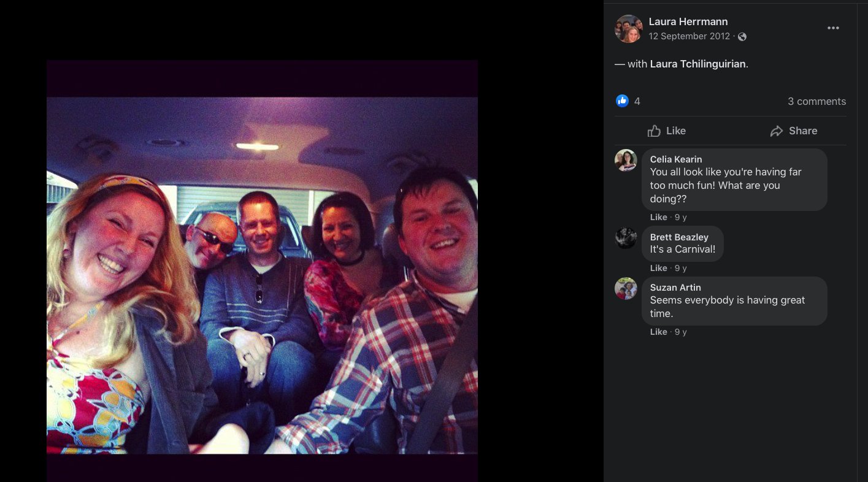
Task: Click the globe public-audience icon
Action: (742, 37)
